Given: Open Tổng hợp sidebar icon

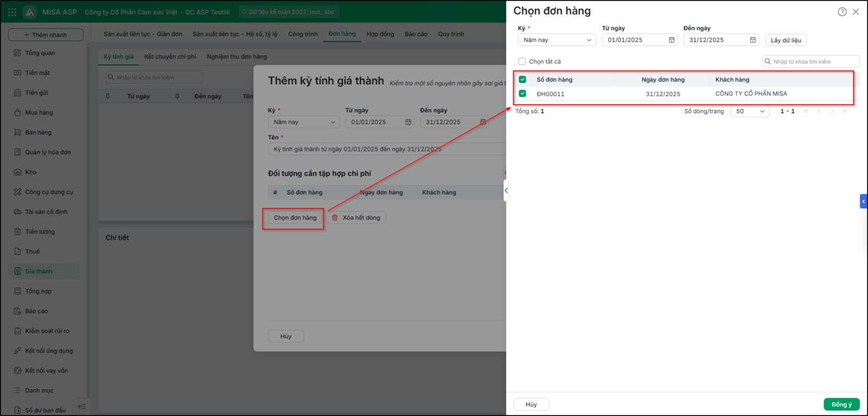Looking at the screenshot, I should [x=17, y=291].
